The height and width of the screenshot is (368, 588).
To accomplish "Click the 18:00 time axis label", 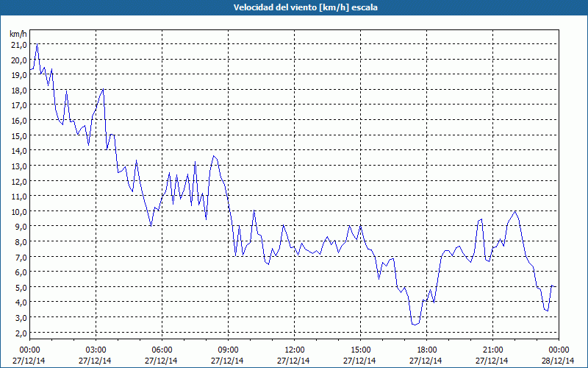I will click(x=426, y=350).
